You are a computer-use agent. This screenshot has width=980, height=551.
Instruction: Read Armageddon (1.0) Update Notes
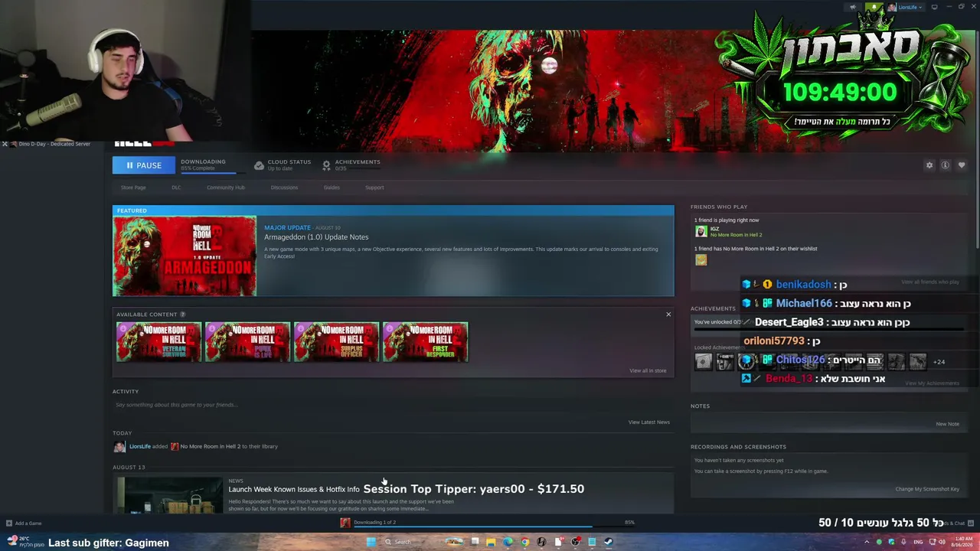pyautogui.click(x=316, y=237)
